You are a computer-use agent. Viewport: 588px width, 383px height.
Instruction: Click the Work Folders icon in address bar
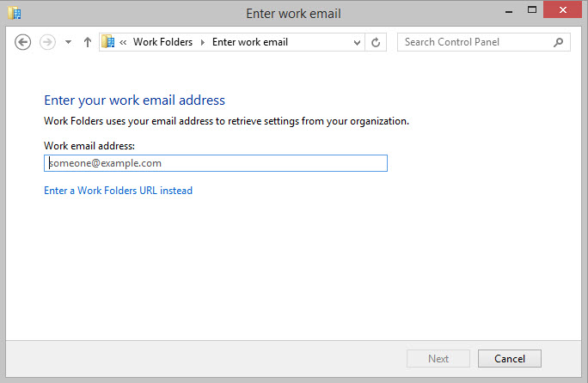[108, 42]
